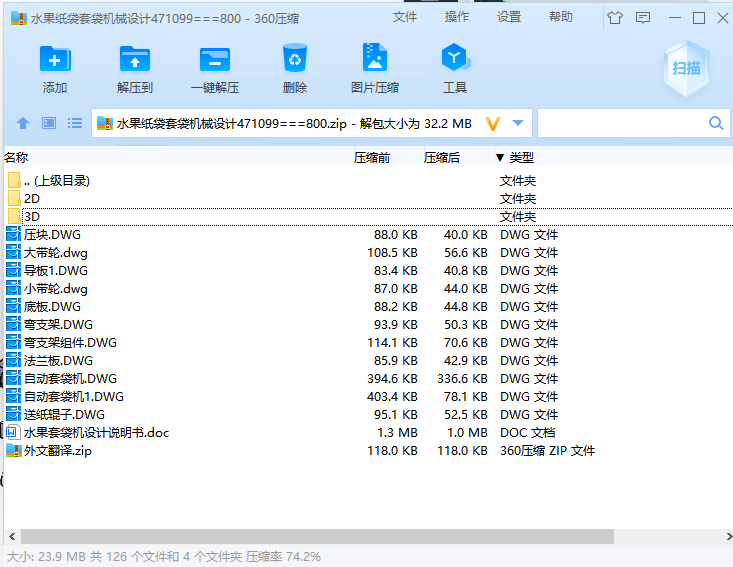Select the file 底板.DWG
733x567 pixels.
[x=368, y=307]
